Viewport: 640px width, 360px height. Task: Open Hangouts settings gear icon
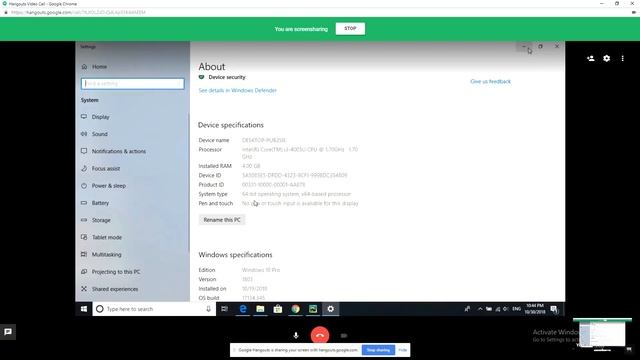(607, 58)
